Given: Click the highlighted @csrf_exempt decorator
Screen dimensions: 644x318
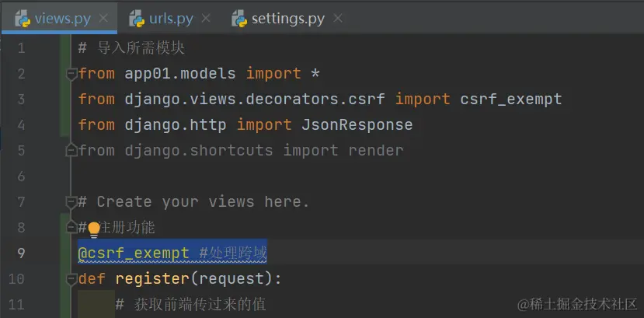Looking at the screenshot, I should tap(134, 253).
